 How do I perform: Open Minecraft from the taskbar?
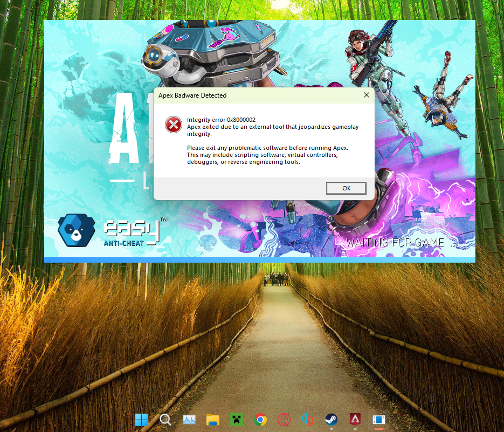237,420
